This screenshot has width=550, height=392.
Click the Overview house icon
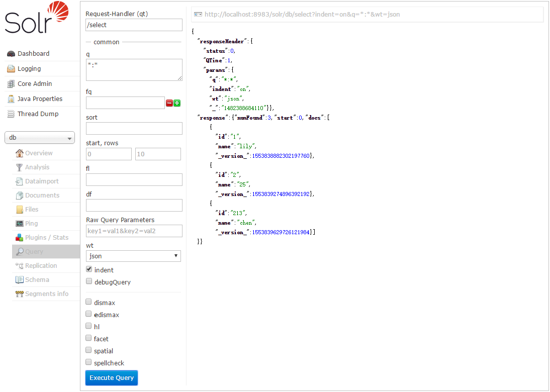click(20, 153)
